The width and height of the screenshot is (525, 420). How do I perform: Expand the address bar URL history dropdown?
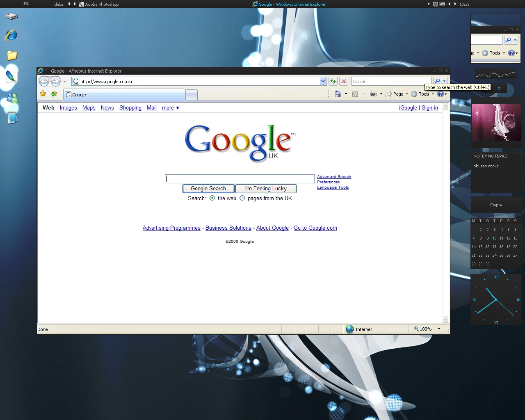(323, 81)
